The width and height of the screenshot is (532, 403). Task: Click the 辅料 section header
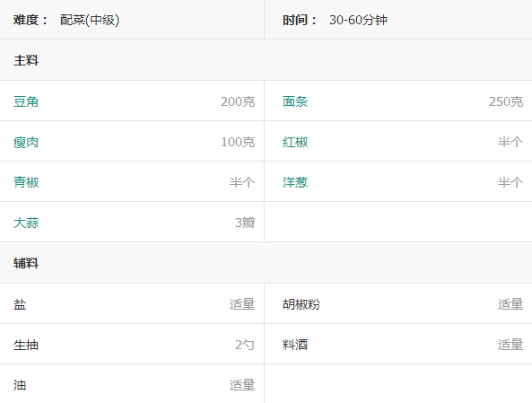pyautogui.click(x=26, y=263)
